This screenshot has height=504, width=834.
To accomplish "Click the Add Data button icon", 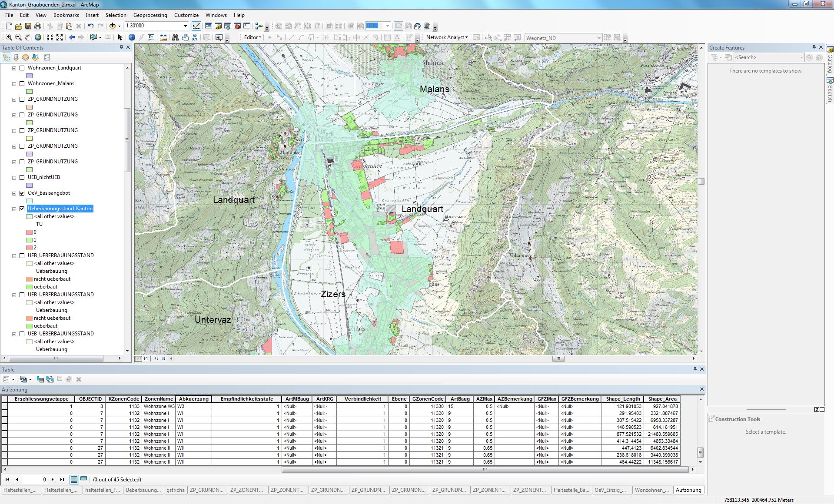I will (113, 26).
